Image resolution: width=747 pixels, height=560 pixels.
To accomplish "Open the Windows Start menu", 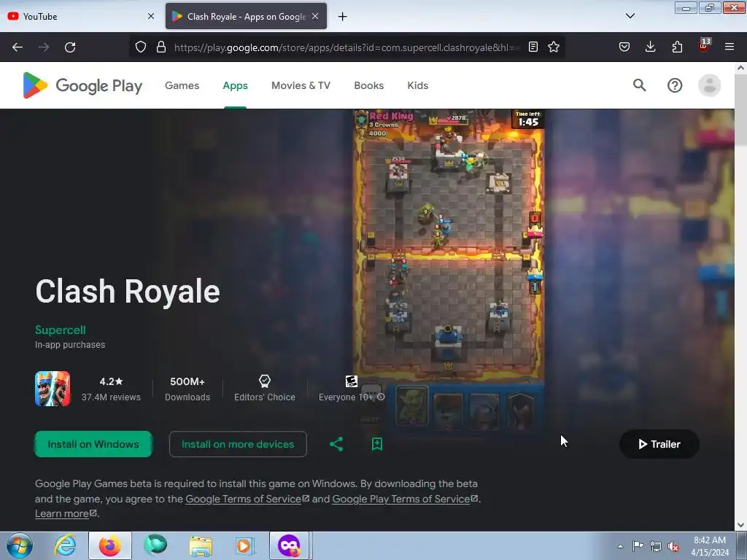I will pyautogui.click(x=19, y=545).
